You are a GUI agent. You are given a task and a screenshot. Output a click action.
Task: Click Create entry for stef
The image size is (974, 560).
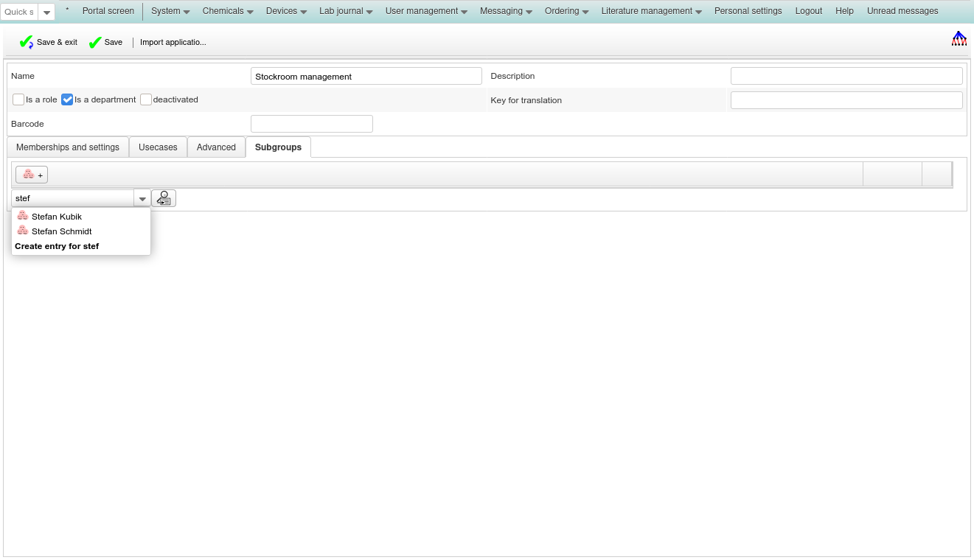(x=57, y=246)
